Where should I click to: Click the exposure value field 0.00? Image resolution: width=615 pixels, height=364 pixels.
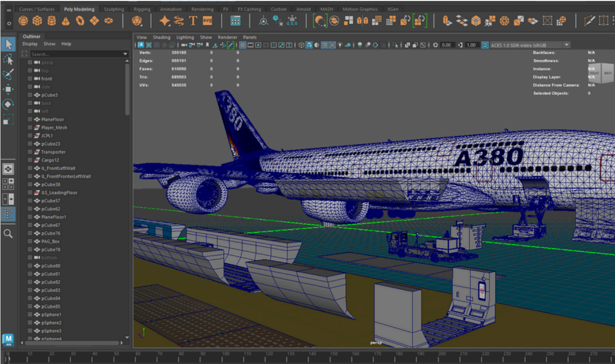446,45
